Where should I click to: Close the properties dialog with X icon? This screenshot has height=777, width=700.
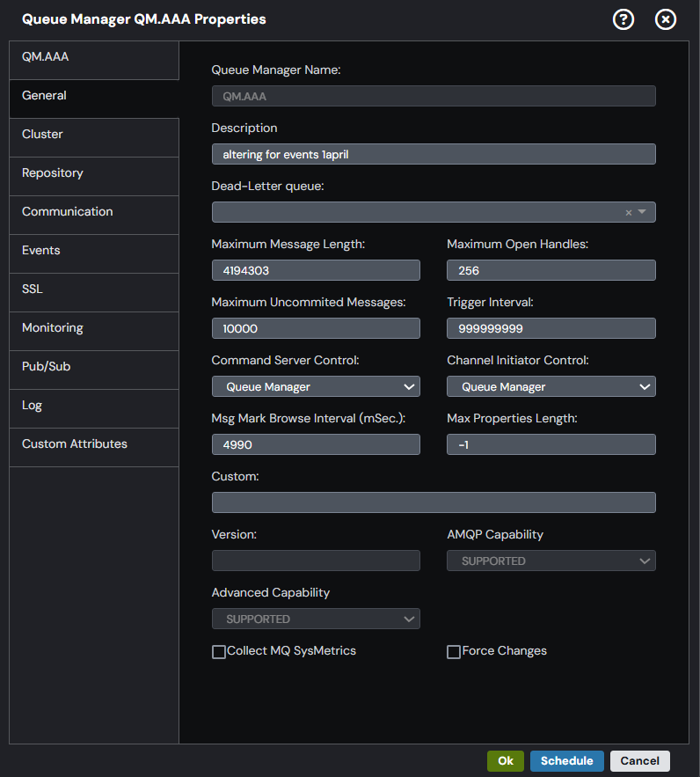pos(666,20)
